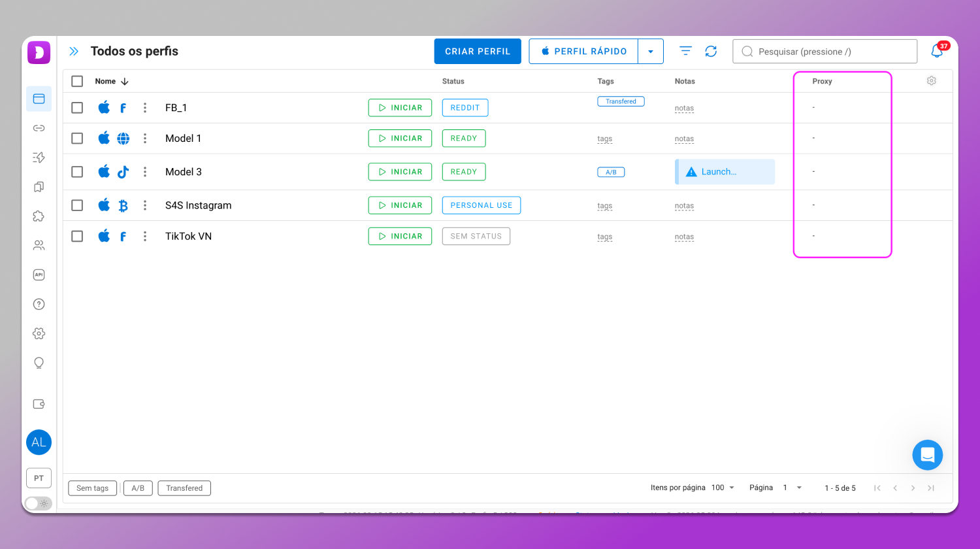Open the extensions puzzle icon in sidebar
Image resolution: width=980 pixels, height=549 pixels.
39,216
